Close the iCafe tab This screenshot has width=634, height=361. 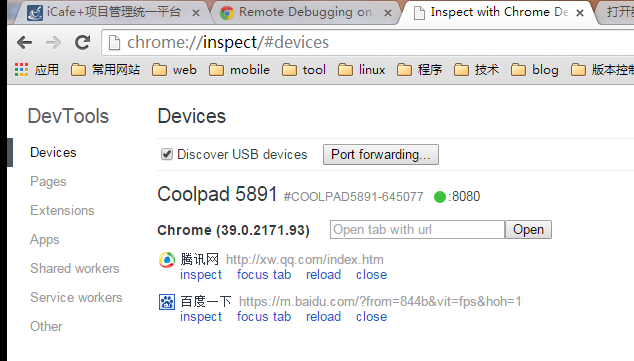click(196, 13)
